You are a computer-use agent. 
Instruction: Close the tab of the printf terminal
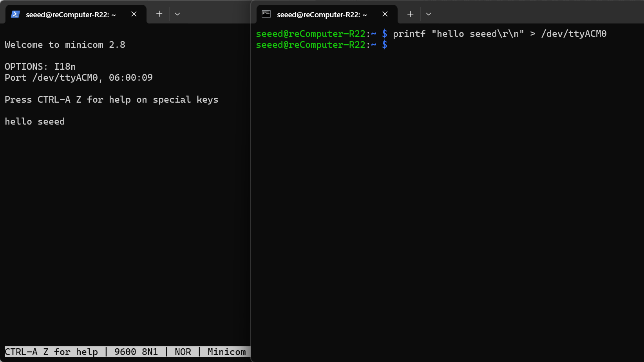385,14
